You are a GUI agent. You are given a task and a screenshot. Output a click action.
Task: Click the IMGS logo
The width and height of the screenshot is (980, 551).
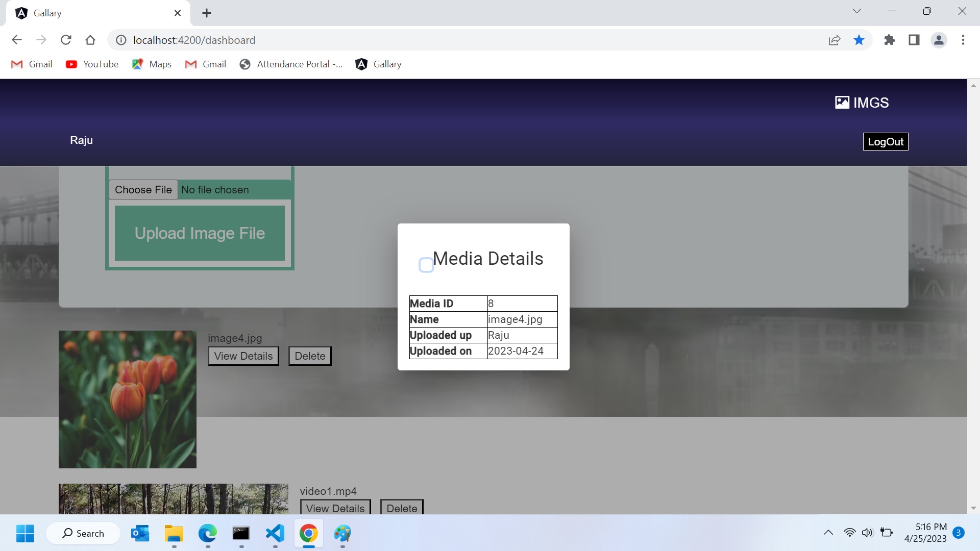pos(862,103)
